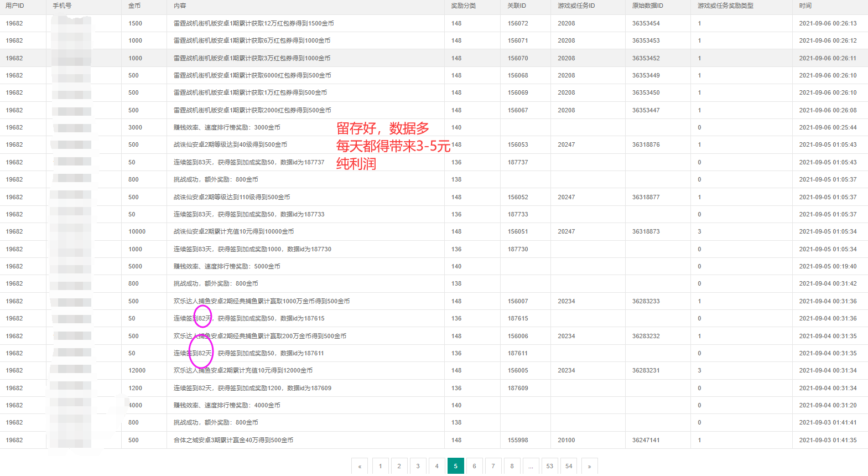Image resolution: width=868 pixels, height=476 pixels.
Task: Go to previous page with « arrow
Action: pos(360,466)
